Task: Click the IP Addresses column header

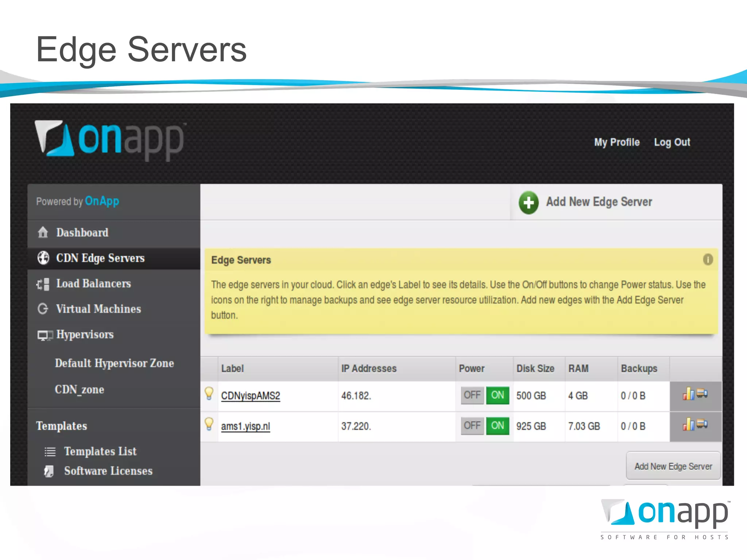Action: 369,369
